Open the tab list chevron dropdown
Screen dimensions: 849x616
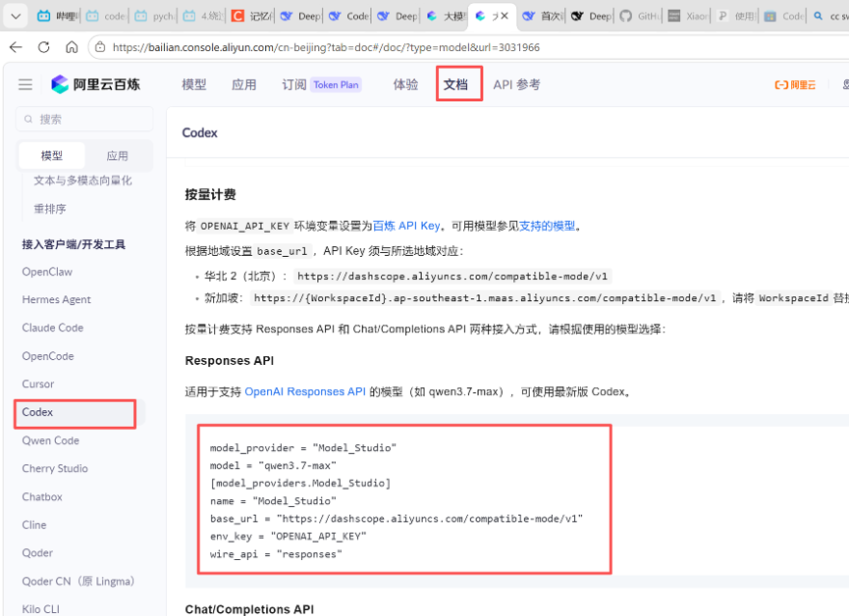16,17
